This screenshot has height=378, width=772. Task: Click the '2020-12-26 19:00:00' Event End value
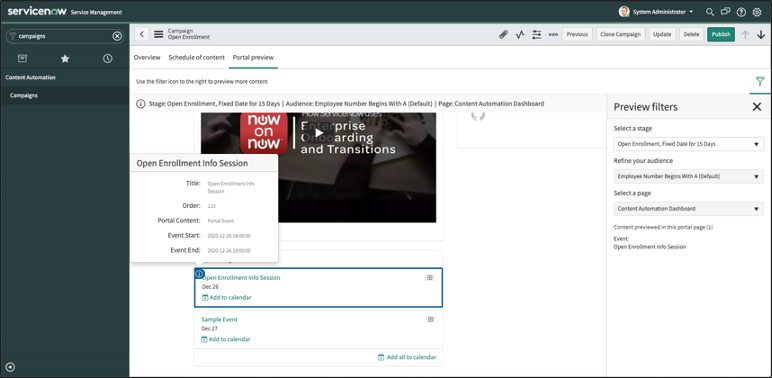pos(229,251)
